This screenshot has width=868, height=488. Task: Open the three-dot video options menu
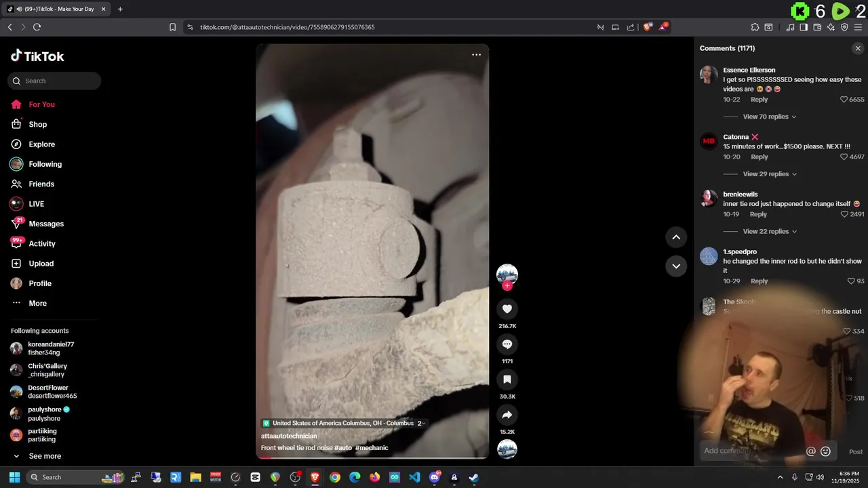[476, 55]
